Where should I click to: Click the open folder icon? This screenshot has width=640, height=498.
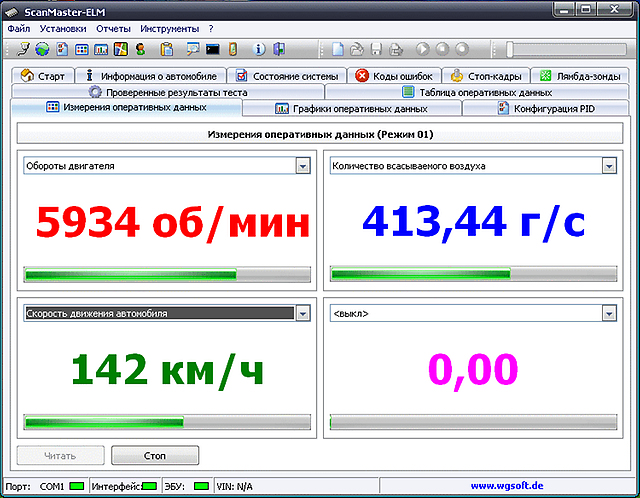point(358,49)
